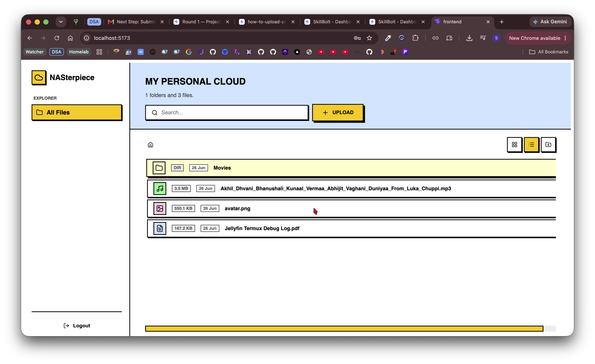The height and width of the screenshot is (364, 595).
Task: Click the 3.5 MB size badge
Action: click(181, 189)
